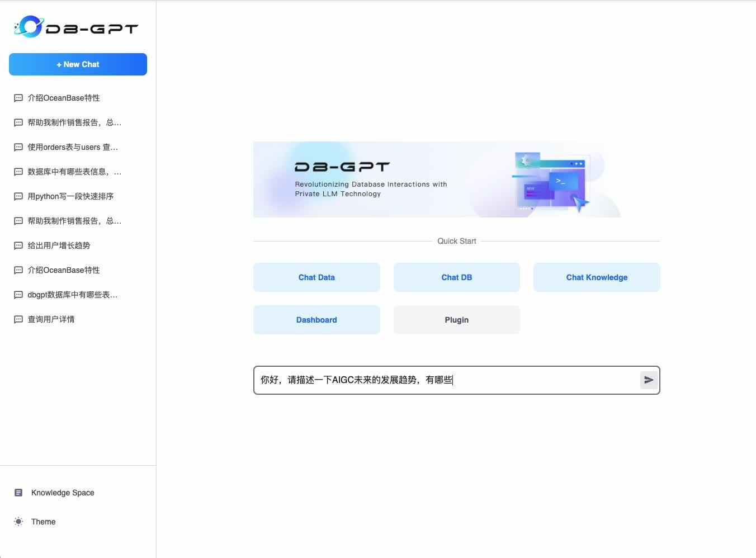Click the Knowledge Space book icon
The width and height of the screenshot is (756, 558).
18,492
